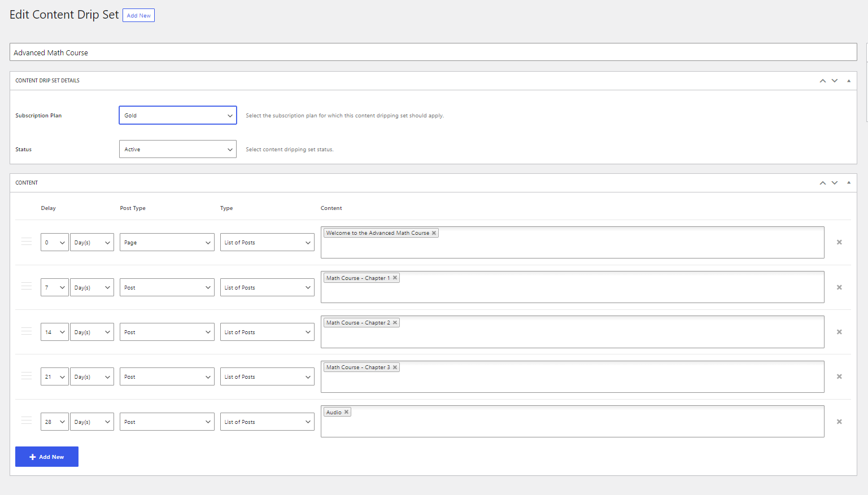Open the Day(s) unit dropdown in the Chapter 3 row

(92, 376)
